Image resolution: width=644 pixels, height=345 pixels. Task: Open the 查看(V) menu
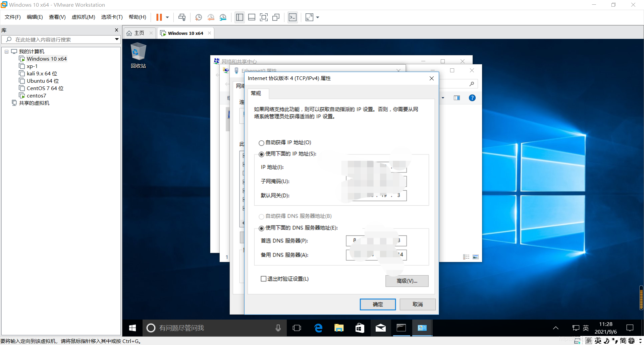pos(57,17)
